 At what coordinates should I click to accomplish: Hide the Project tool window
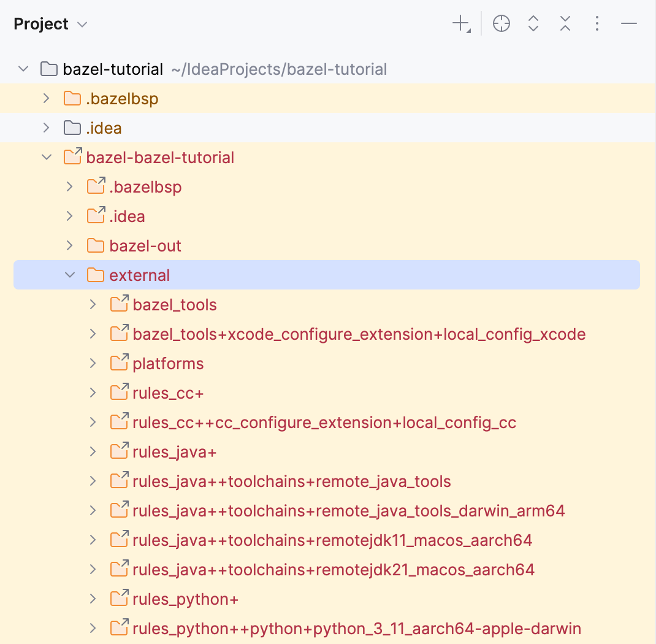pos(628,23)
